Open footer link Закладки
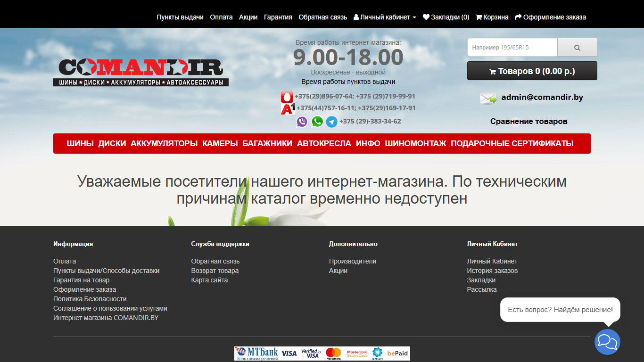Viewport: 644px width, 362px height. coord(481,280)
